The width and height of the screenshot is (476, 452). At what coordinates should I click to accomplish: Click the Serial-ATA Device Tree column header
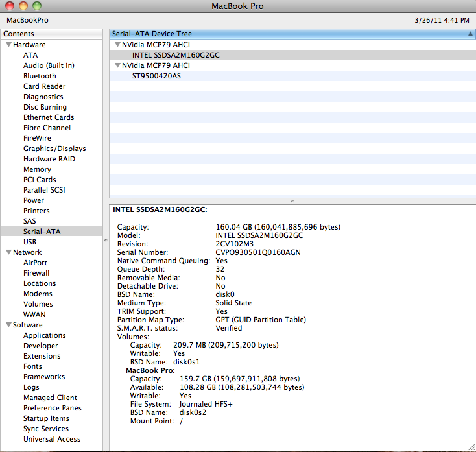pos(292,34)
